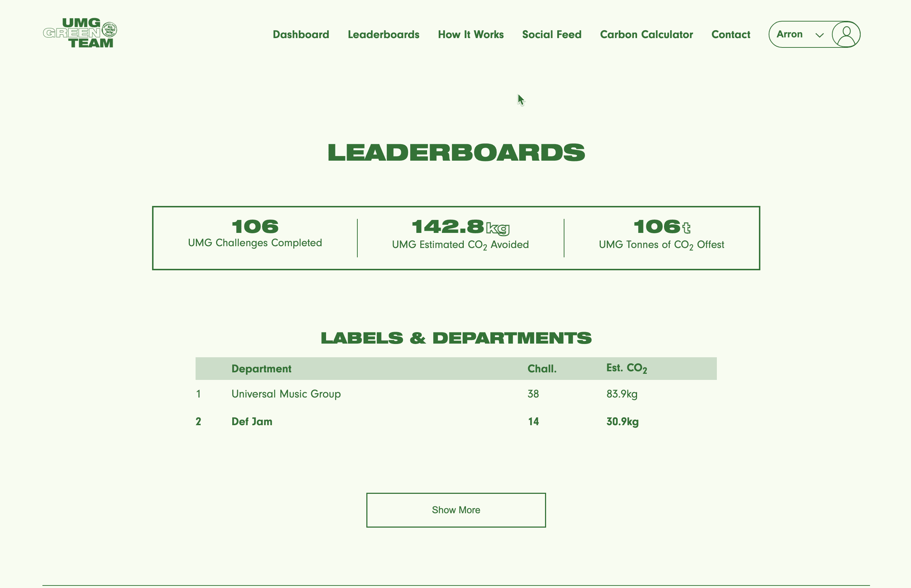Click the UMG Green Team logo
The height and width of the screenshot is (588, 911).
[80, 33]
